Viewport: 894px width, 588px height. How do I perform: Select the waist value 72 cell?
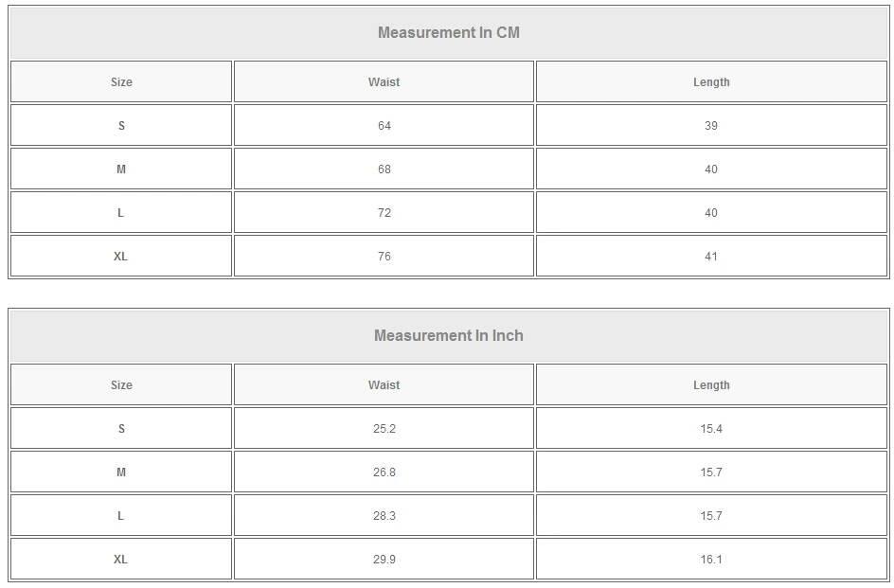pyautogui.click(x=384, y=213)
